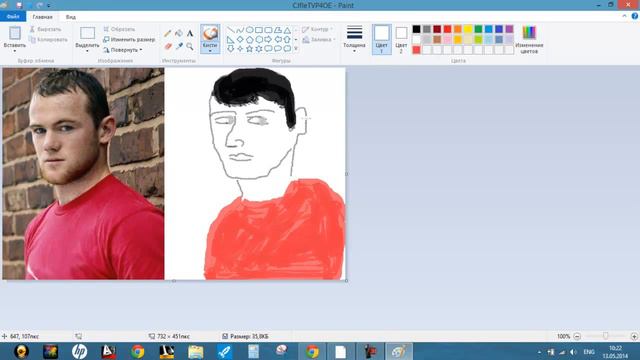The width and height of the screenshot is (640, 360).
Task: Click the Cut (Вырезать) button
Action: pos(45,29)
